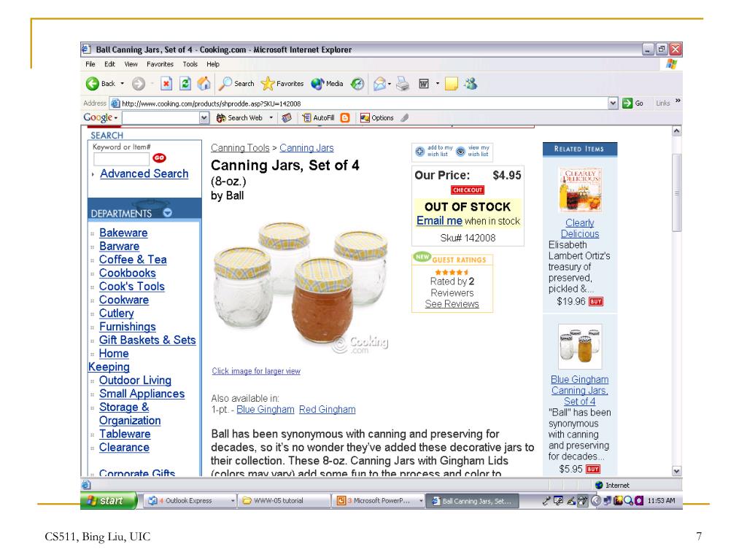Click add to my wish list icon
747x560 pixels.
[419, 152]
